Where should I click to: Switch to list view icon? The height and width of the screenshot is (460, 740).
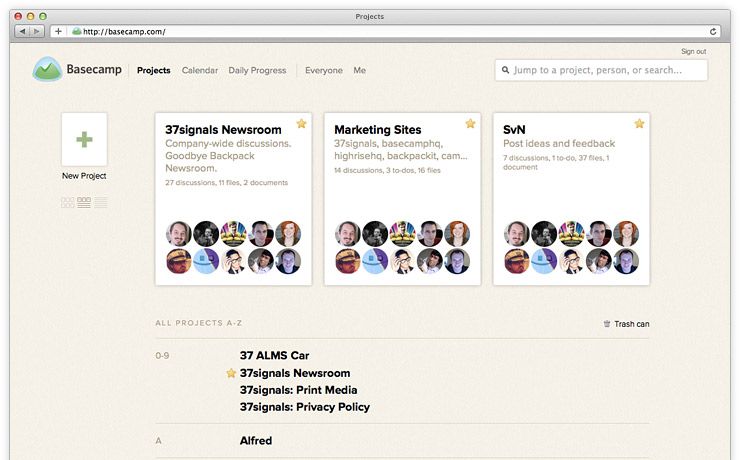pos(101,202)
